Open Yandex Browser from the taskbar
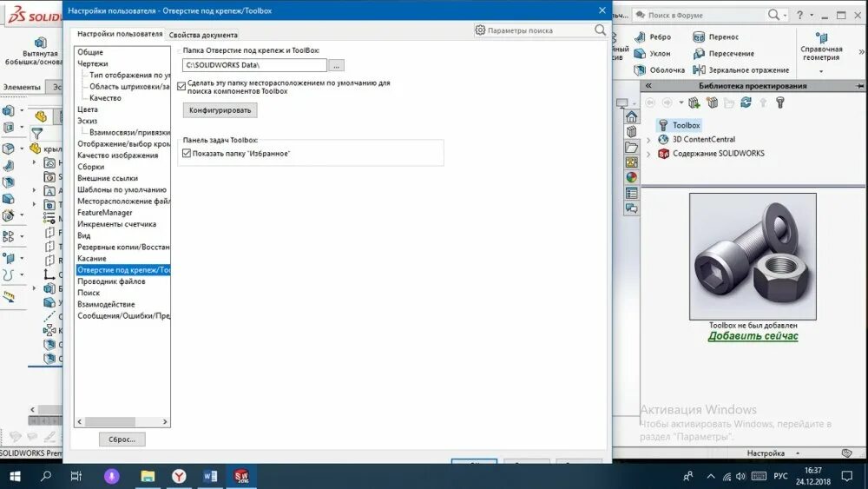Viewport: 868px width, 489px height. tap(179, 476)
